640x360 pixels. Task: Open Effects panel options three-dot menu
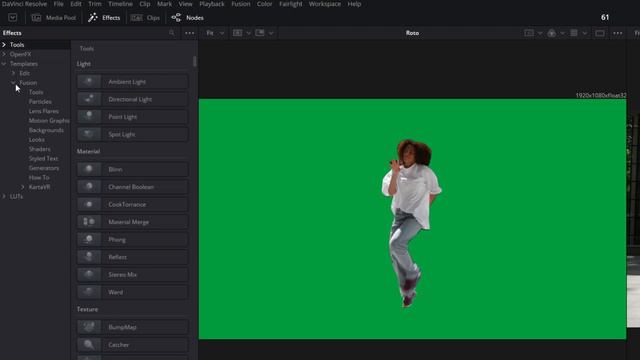(190, 33)
